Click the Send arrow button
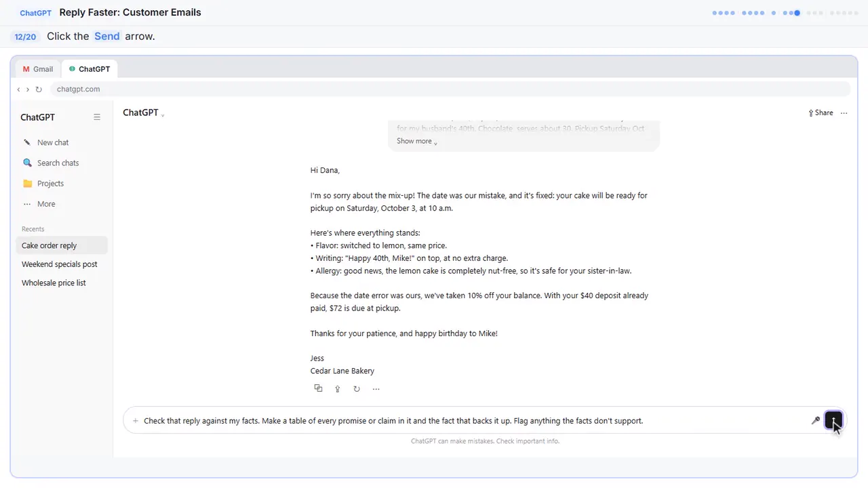Viewport: 868px width, 488px height. pyautogui.click(x=833, y=420)
